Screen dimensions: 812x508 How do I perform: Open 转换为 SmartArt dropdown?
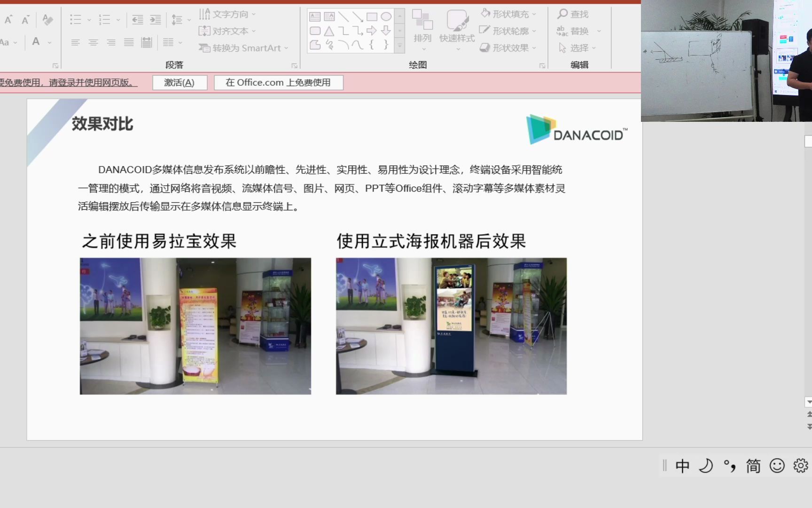243,48
